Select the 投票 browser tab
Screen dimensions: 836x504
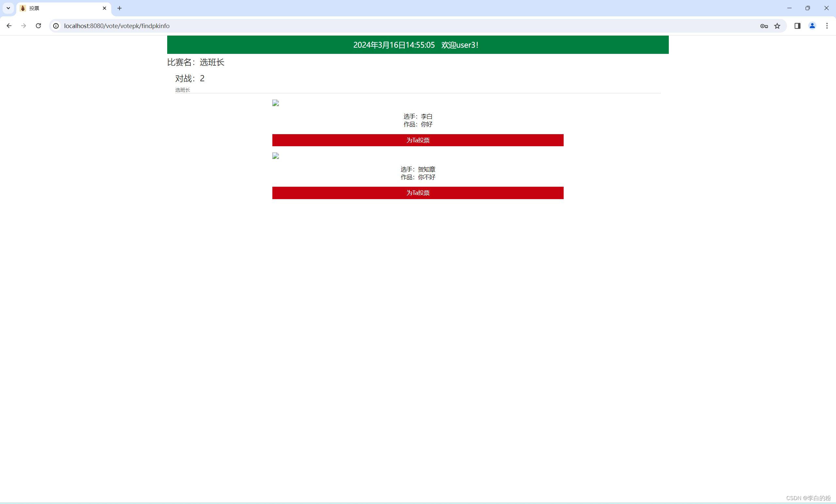pyautogui.click(x=61, y=8)
